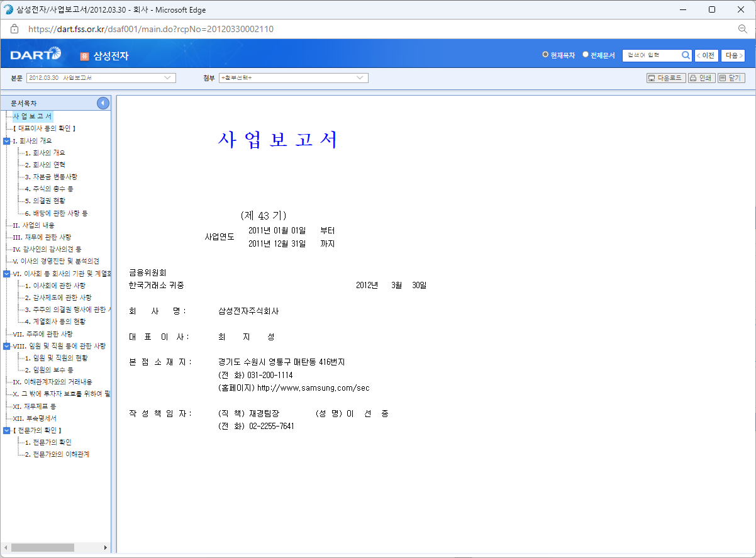Image resolution: width=756 pixels, height=558 pixels.
Task: Collapse the 문서목차 panel with round arrow
Action: (103, 103)
